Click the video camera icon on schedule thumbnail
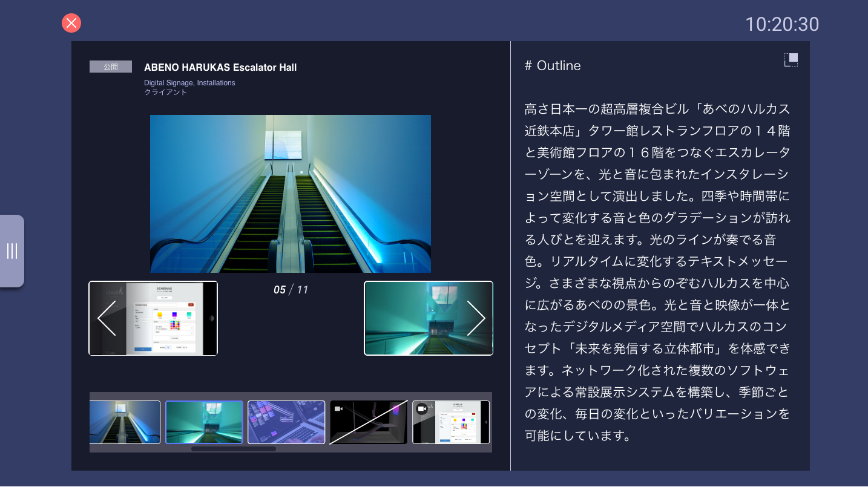Screen dimensions: 868x487 click(422, 410)
